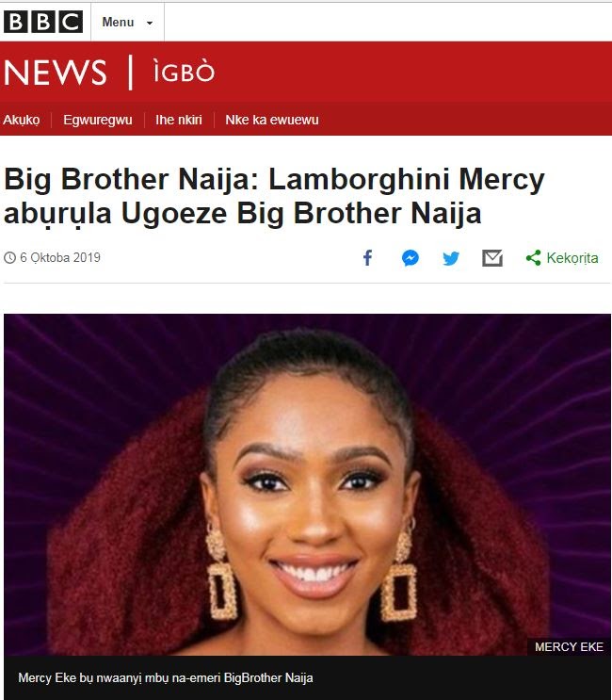Share article on Twitter

click(451, 258)
